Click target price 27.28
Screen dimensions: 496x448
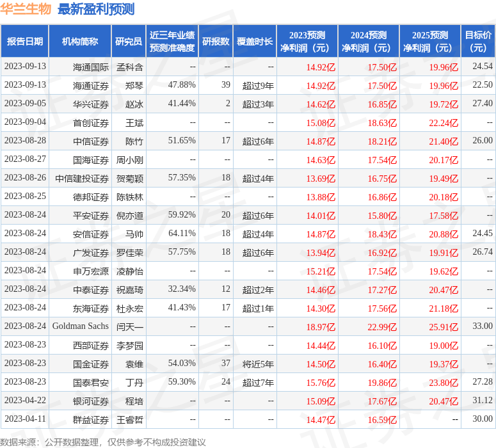click(483, 381)
